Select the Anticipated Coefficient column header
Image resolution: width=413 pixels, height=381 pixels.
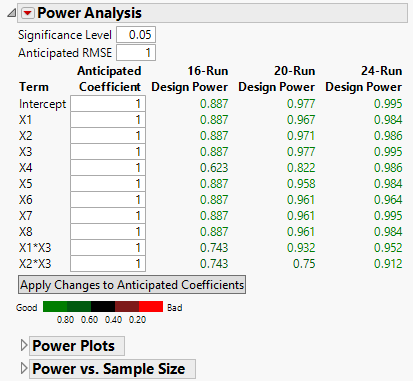(109, 79)
